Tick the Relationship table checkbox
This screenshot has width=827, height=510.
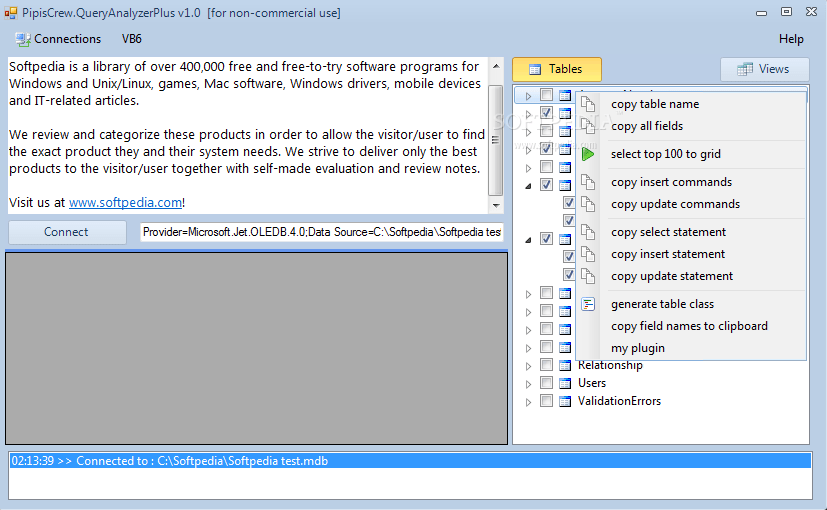pyautogui.click(x=546, y=365)
